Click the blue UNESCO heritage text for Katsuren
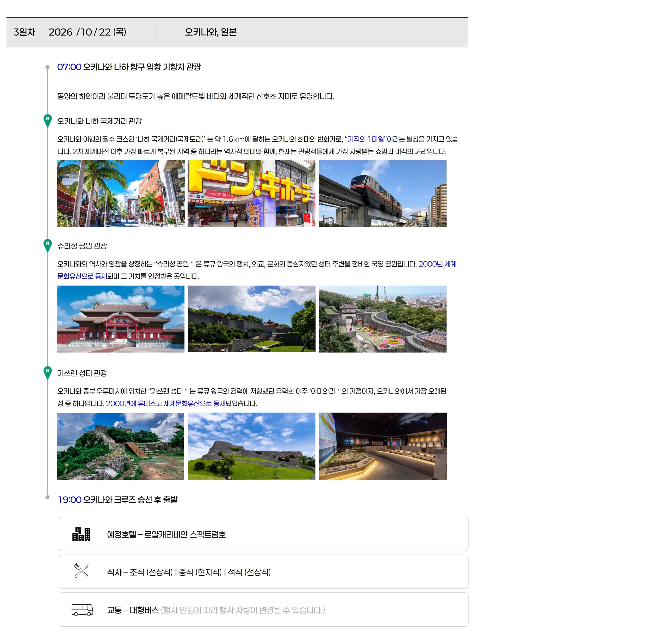Viewport: 656px width, 644px height. coord(166,403)
